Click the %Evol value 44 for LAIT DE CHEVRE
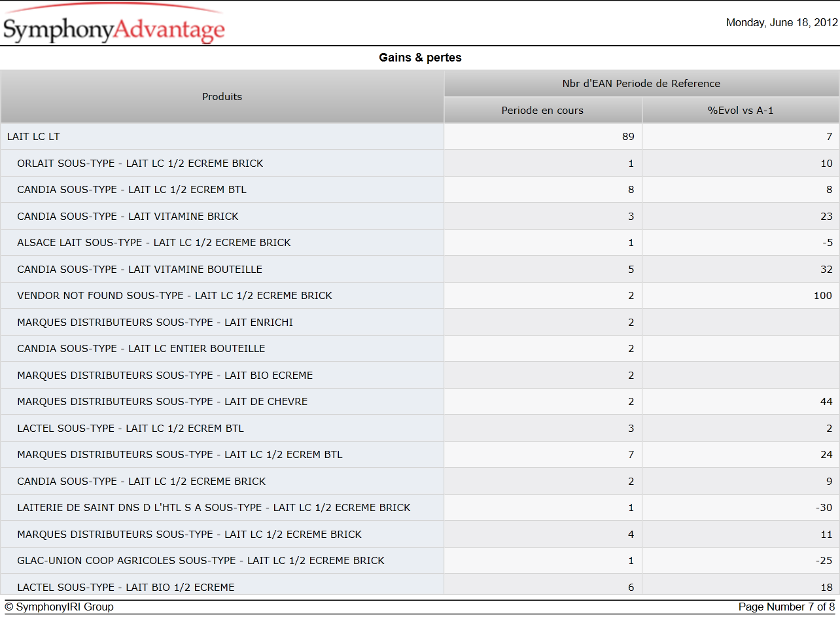This screenshot has width=840, height=619. tap(826, 402)
